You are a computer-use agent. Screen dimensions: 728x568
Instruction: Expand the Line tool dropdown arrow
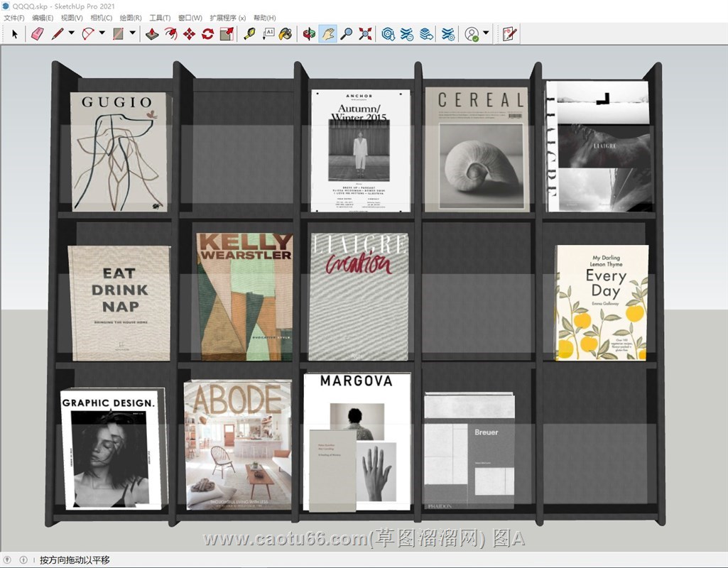click(72, 33)
